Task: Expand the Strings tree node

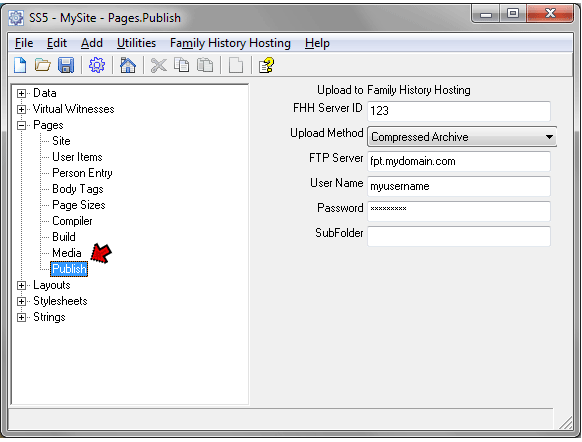Action: click(22, 317)
